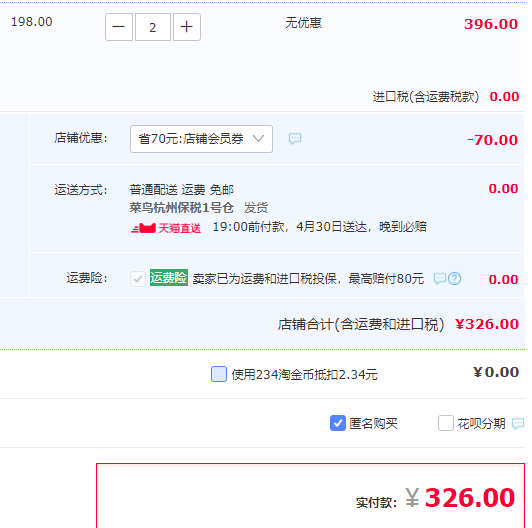The image size is (532, 528).
Task: Click the 菜鸟杭州保税1号仓 warehouse text
Action: click(x=182, y=207)
